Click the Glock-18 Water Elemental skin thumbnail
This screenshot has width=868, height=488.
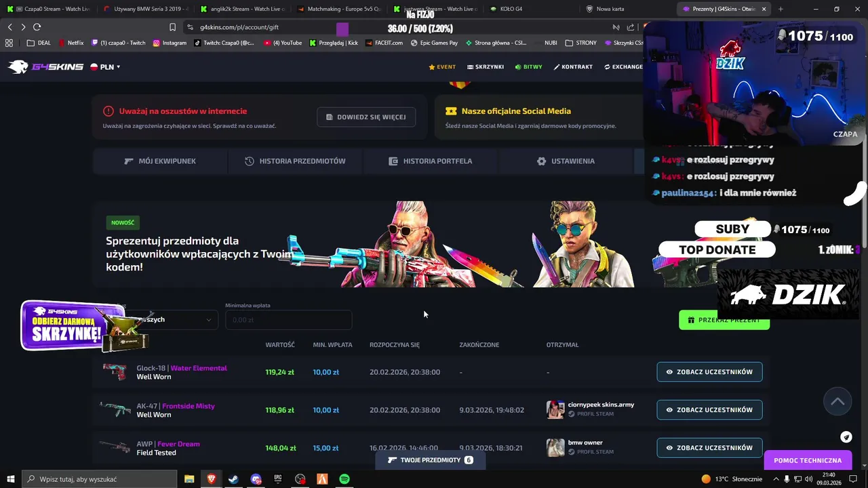click(115, 371)
